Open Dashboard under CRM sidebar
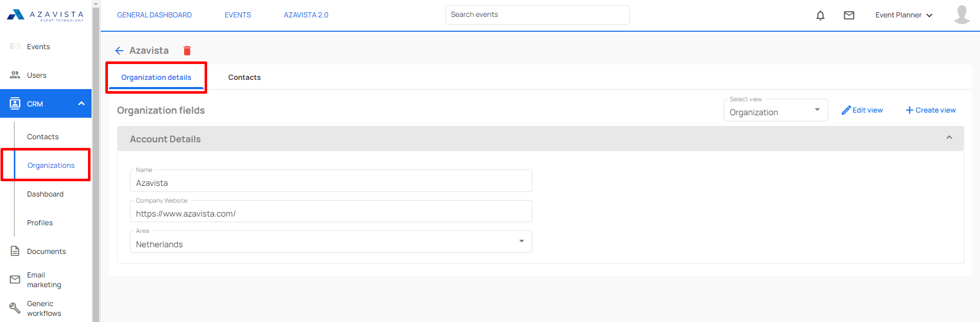 46,194
